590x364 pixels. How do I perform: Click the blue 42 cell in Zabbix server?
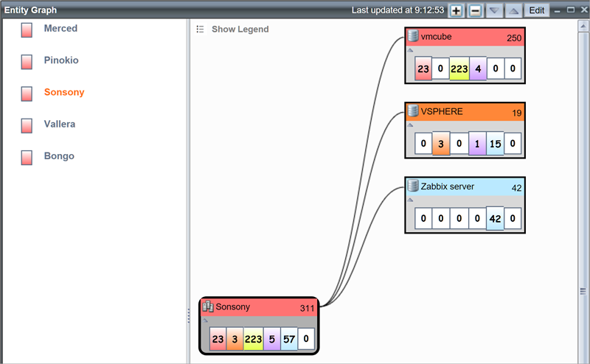point(495,219)
